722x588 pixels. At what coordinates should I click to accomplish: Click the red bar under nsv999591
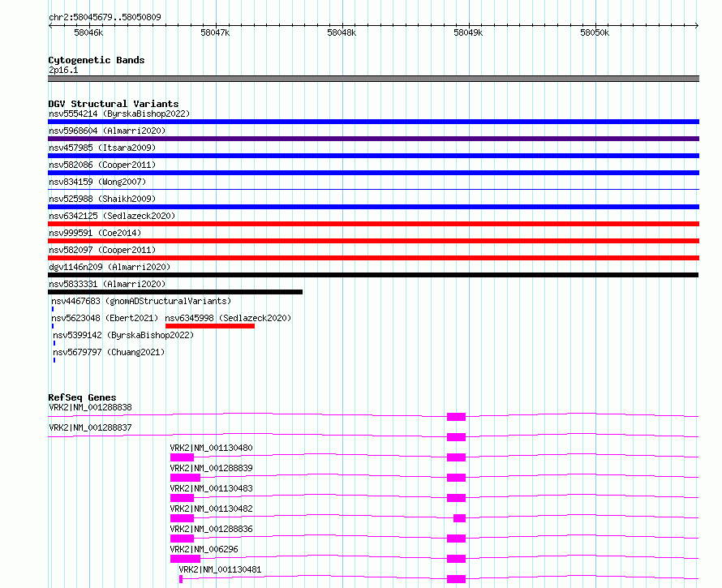tap(373, 241)
